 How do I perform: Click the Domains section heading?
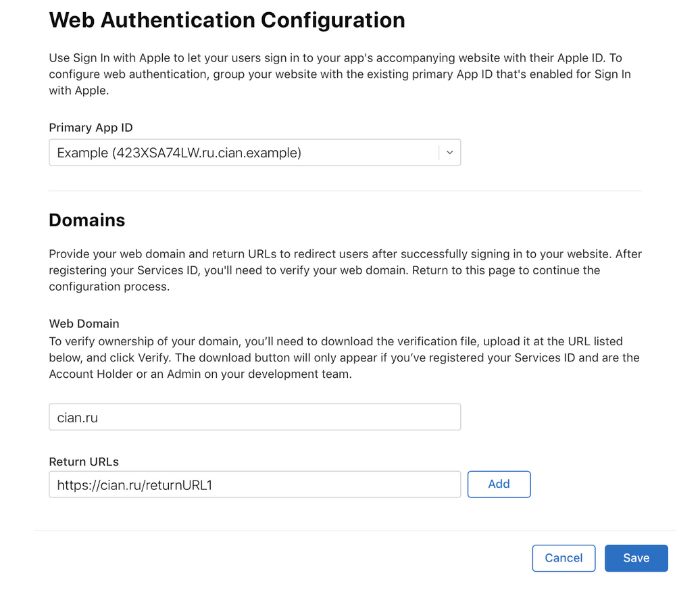pyautogui.click(x=87, y=220)
